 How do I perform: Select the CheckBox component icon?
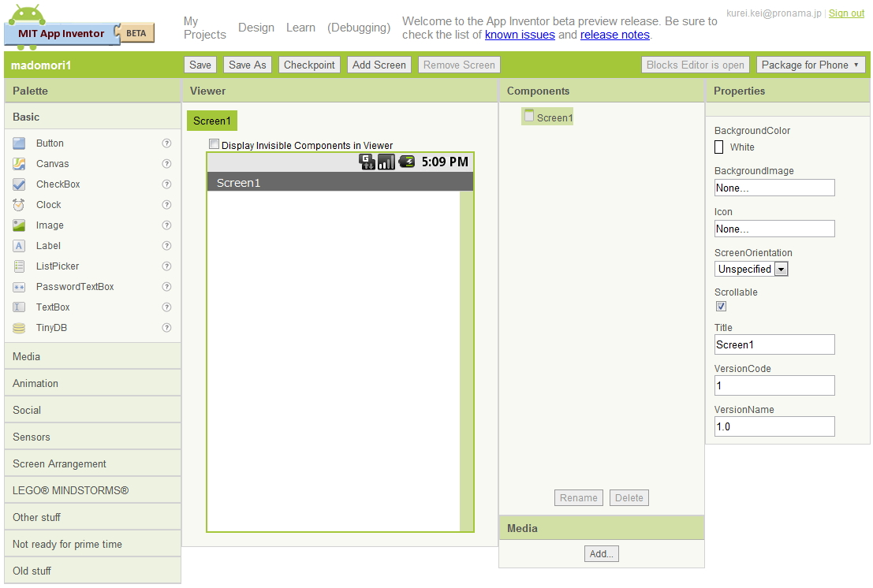coord(19,184)
